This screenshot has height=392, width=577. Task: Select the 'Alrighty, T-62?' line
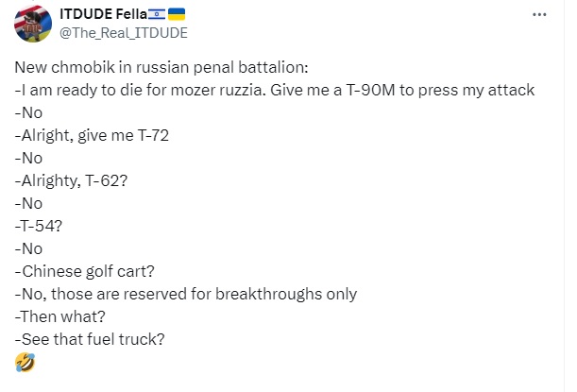71,180
